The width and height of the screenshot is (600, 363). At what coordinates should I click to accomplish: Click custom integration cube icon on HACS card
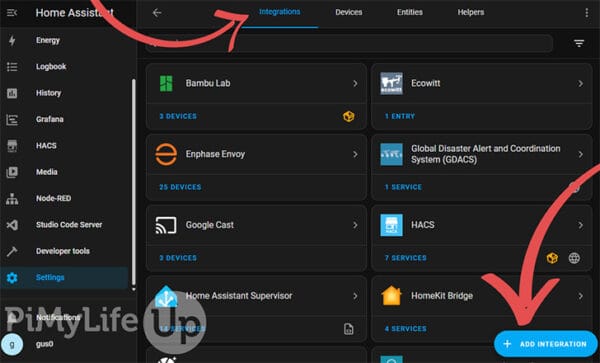[552, 258]
